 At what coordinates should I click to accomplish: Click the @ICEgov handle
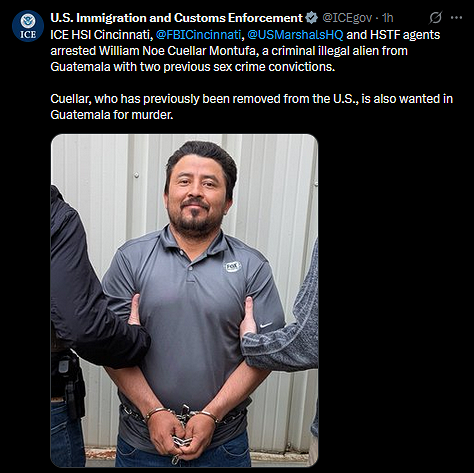[x=347, y=18]
